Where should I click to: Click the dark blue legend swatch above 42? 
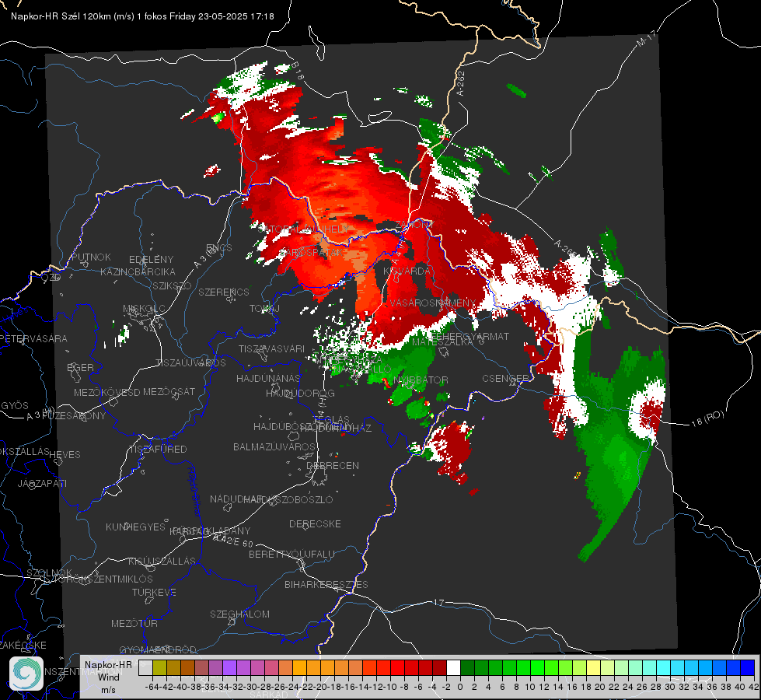[748, 668]
